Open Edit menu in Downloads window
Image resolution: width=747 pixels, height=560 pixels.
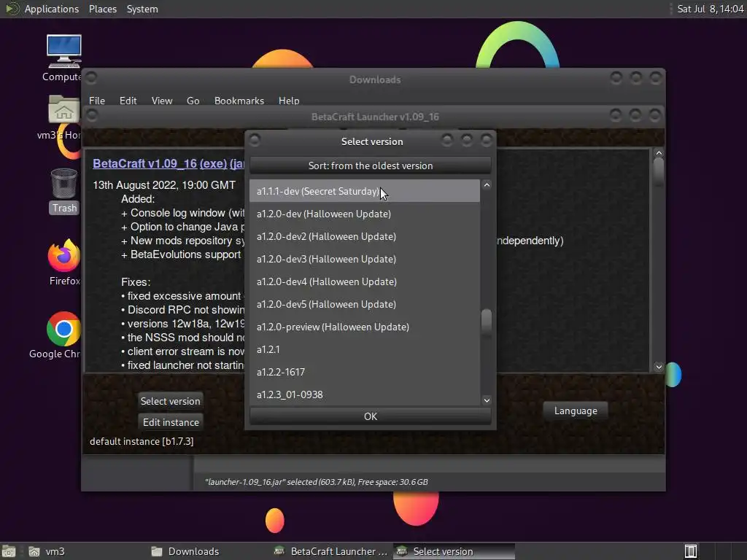click(x=128, y=101)
